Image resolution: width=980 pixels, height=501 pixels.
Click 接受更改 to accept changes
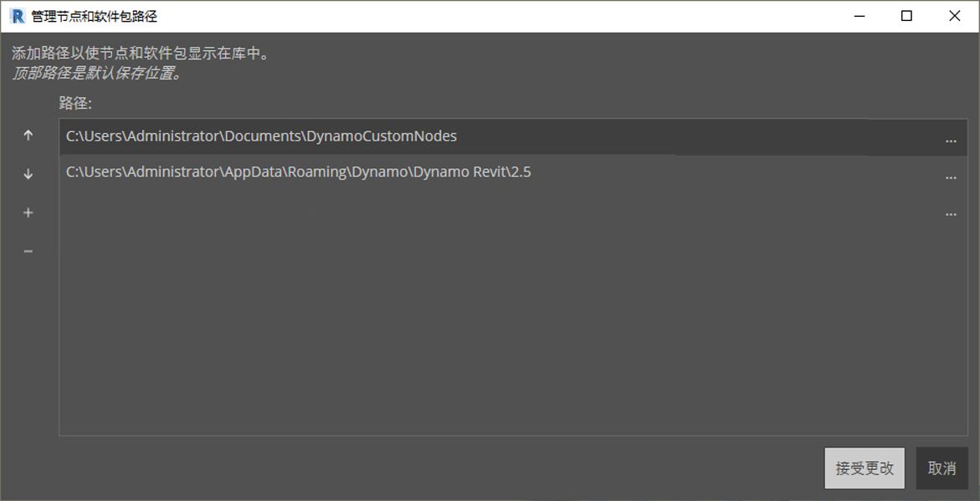[865, 468]
